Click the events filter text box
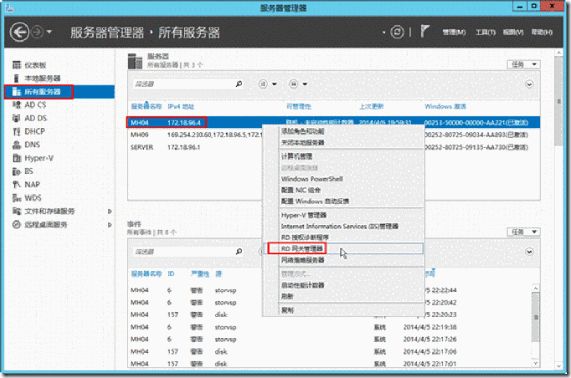571x378 pixels. 184,252
